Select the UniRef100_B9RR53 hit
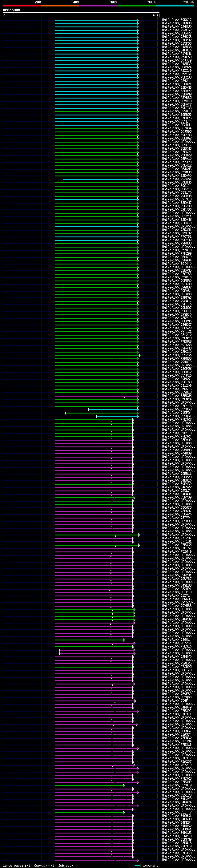 click(177, 115)
